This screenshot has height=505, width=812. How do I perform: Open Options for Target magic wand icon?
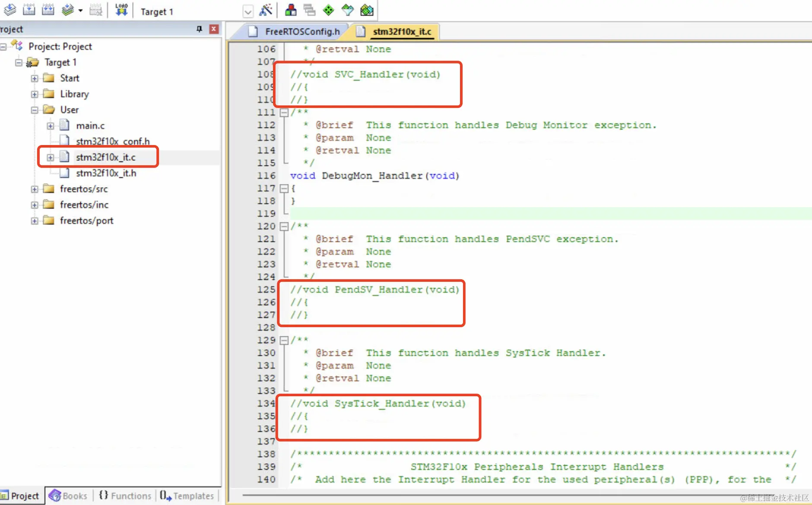click(x=266, y=10)
